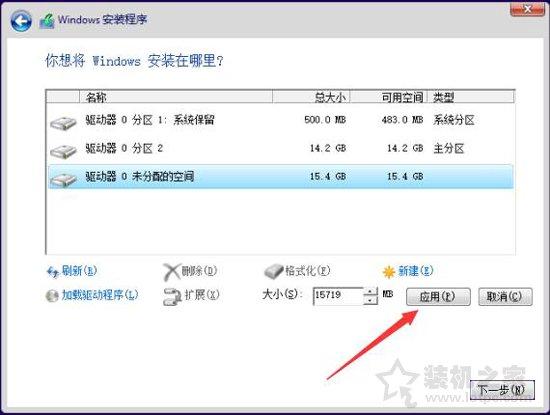Decrease size with the spinner down arrow
The image size is (550, 415).
[370, 300]
